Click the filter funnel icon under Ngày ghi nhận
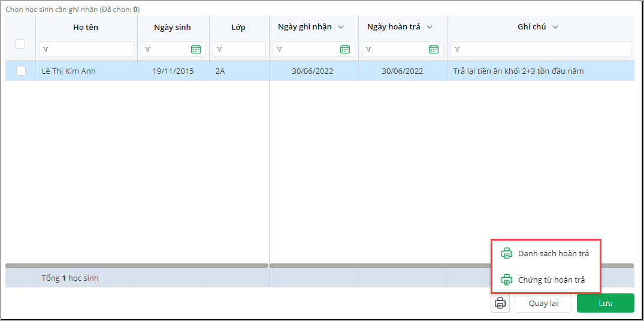 click(279, 49)
